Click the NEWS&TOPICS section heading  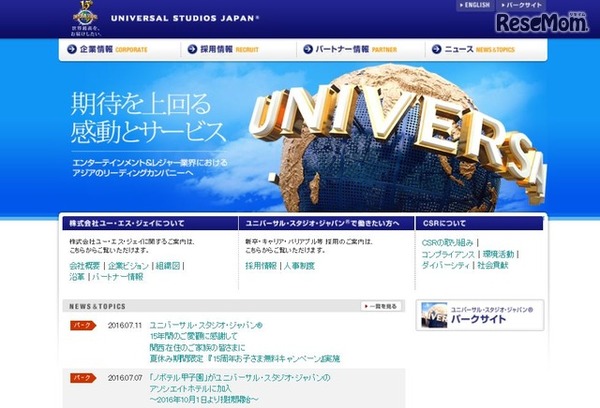(97, 307)
